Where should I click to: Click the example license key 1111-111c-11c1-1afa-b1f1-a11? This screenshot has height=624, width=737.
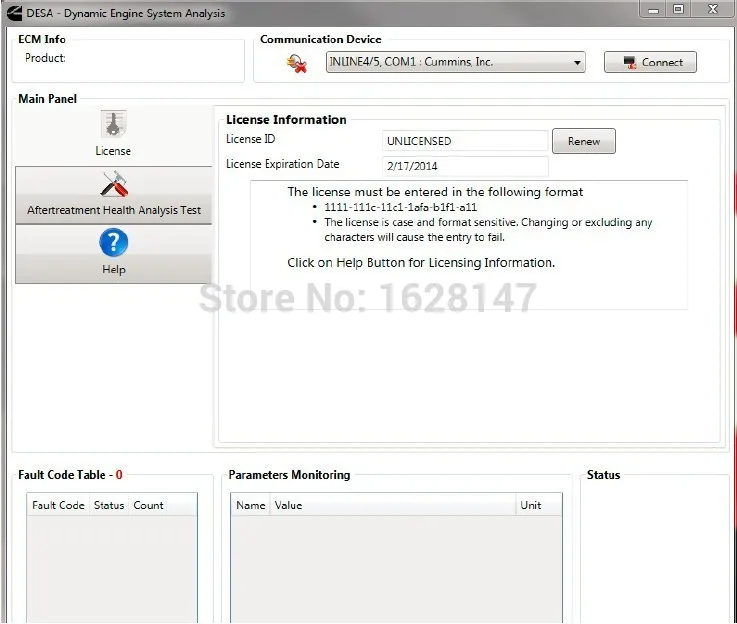(400, 207)
